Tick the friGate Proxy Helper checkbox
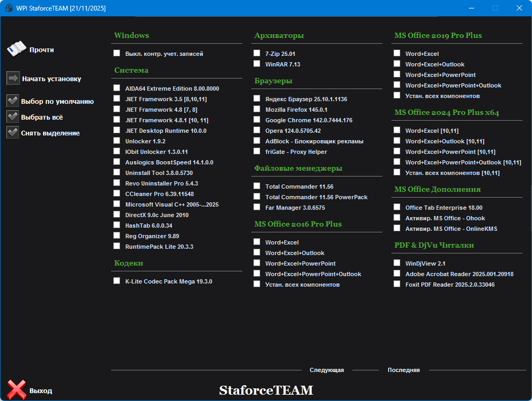The image size is (532, 401). (257, 151)
